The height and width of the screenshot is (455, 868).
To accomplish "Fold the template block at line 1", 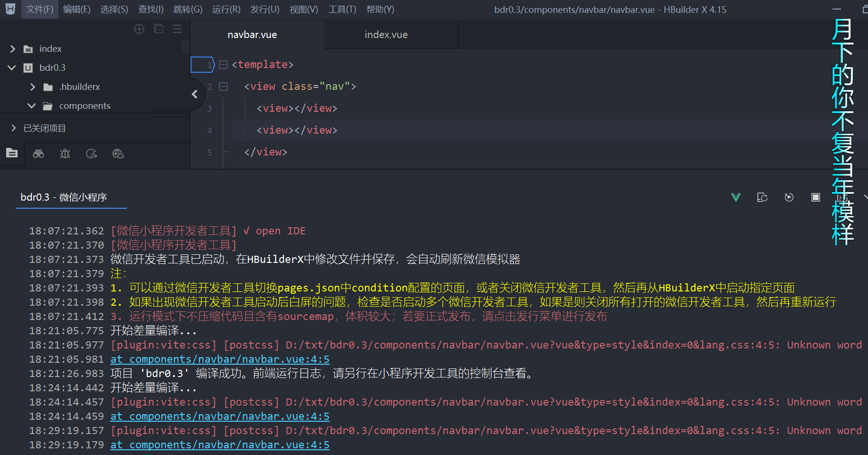I will [223, 65].
